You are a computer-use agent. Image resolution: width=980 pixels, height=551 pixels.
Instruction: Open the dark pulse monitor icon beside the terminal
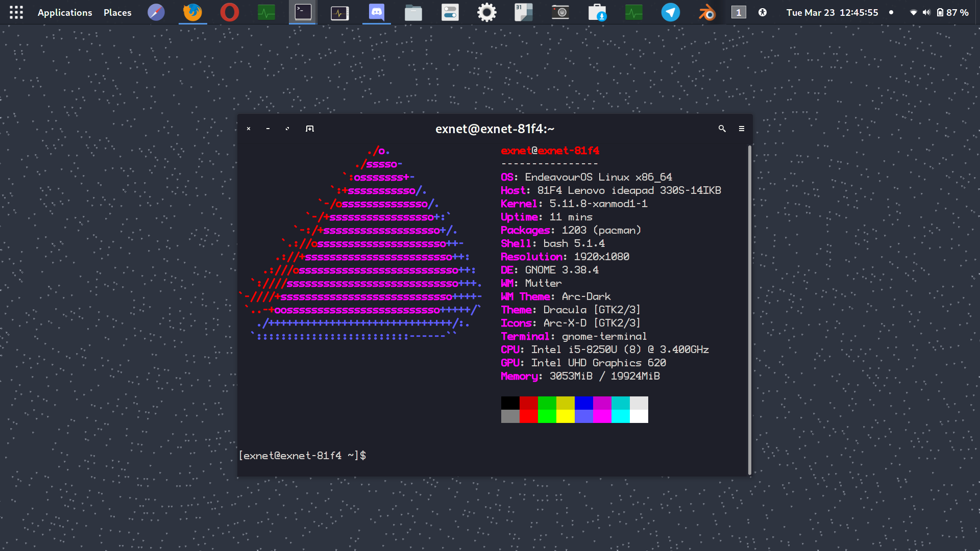(x=340, y=12)
